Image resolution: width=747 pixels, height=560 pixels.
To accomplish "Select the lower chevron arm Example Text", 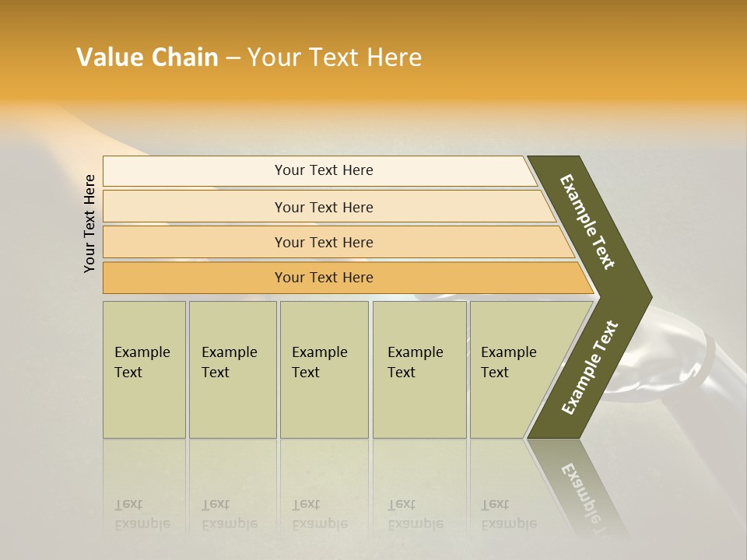I will (x=589, y=367).
